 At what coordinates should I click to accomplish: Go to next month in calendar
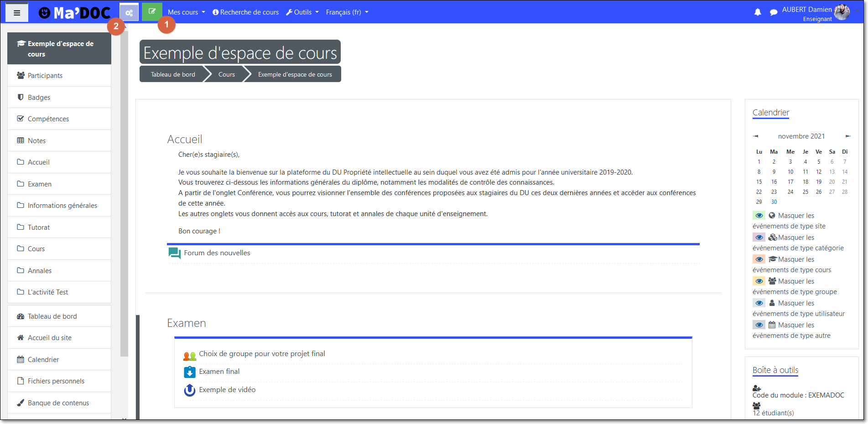[848, 136]
